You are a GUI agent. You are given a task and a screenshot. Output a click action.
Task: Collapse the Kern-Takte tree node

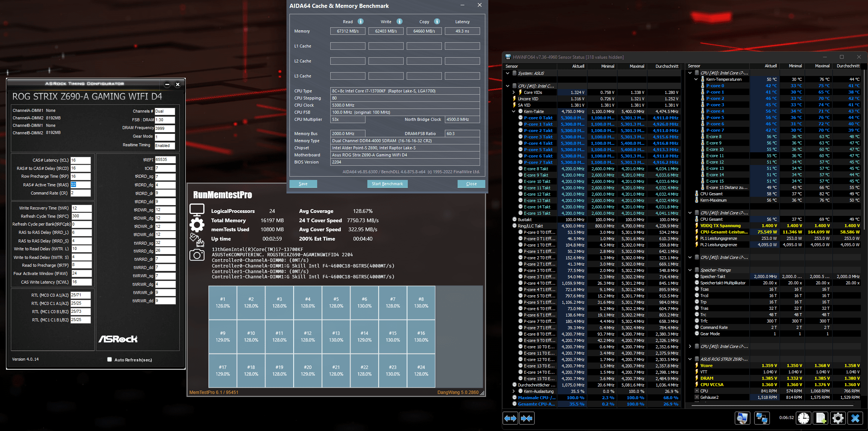pos(514,111)
